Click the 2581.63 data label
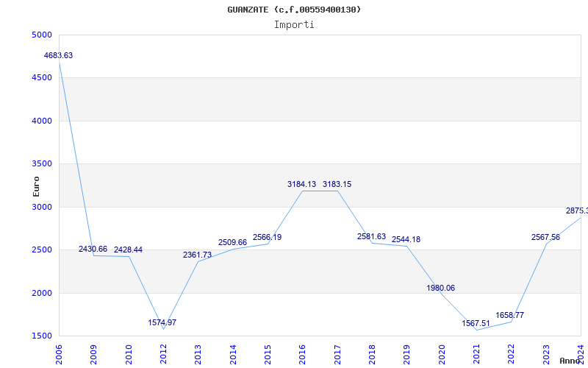The height and width of the screenshot is (368, 588). [x=372, y=236]
